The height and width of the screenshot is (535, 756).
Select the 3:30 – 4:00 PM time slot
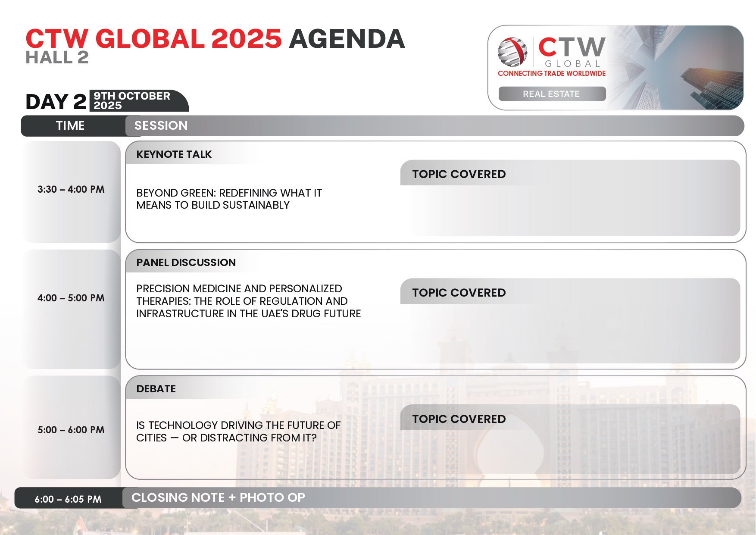point(71,190)
